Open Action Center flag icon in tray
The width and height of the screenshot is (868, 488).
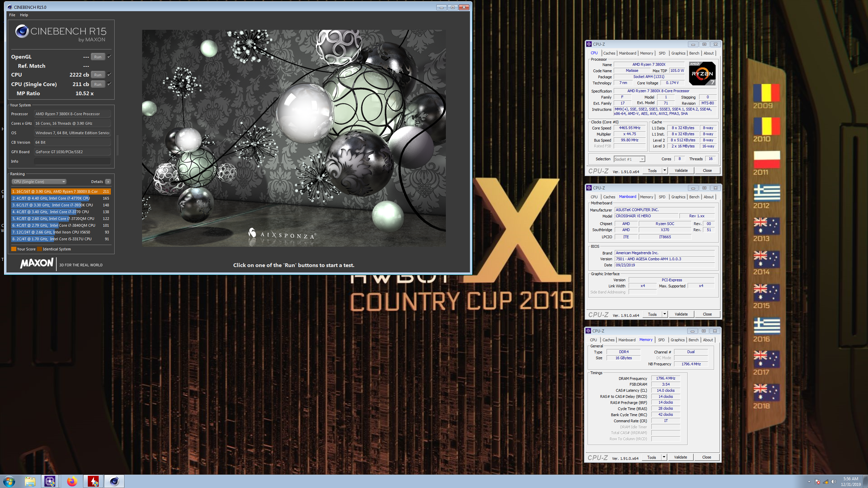[817, 482]
